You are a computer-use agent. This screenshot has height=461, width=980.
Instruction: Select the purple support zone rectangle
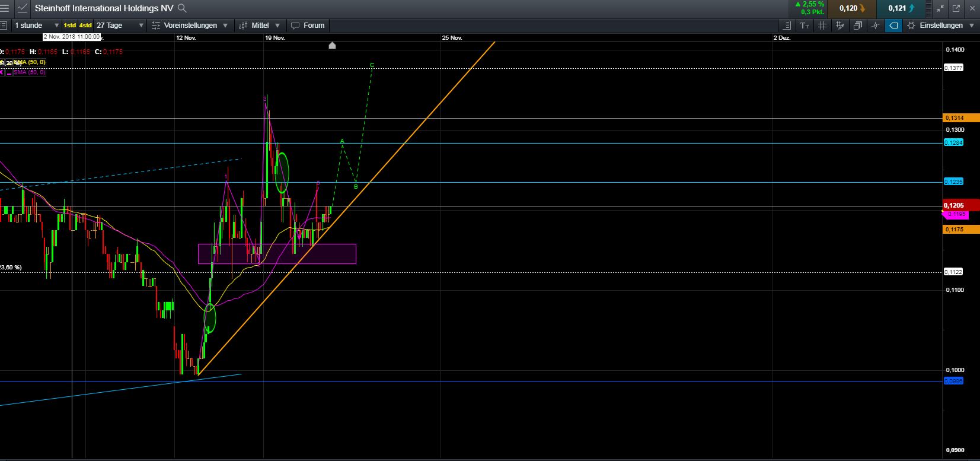point(277,253)
